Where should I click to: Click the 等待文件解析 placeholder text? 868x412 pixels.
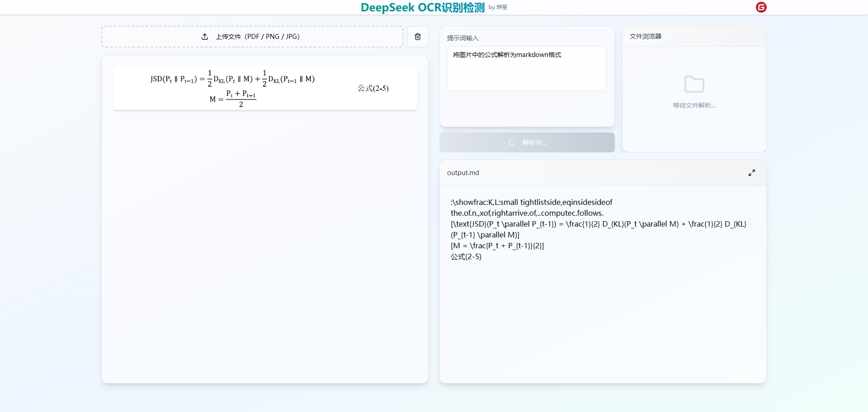point(694,105)
